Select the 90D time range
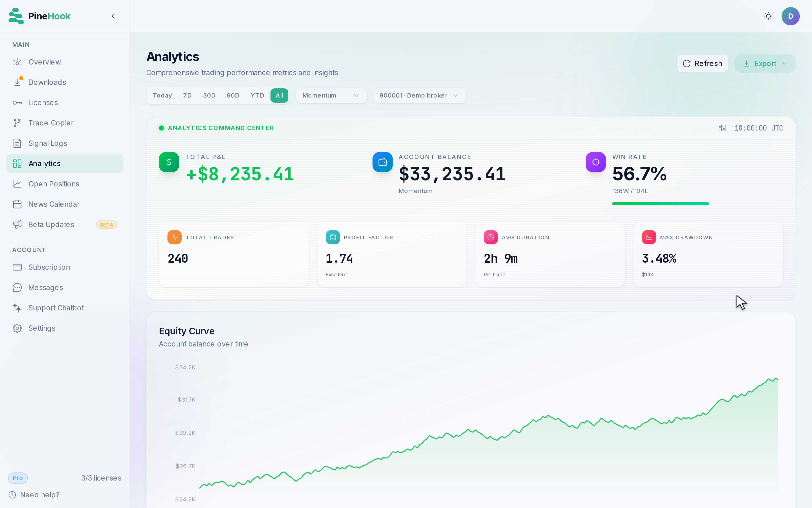 click(x=233, y=96)
